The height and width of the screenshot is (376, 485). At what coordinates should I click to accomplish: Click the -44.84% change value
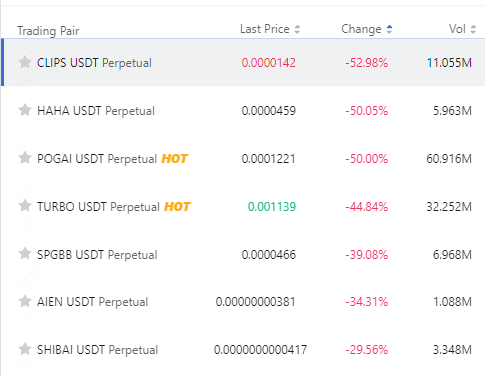[x=367, y=207]
